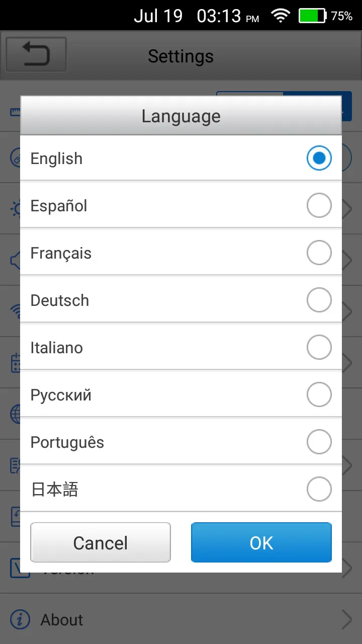The image size is (362, 644).
Task: Pick the Português language entry
Action: pyautogui.click(x=67, y=442)
